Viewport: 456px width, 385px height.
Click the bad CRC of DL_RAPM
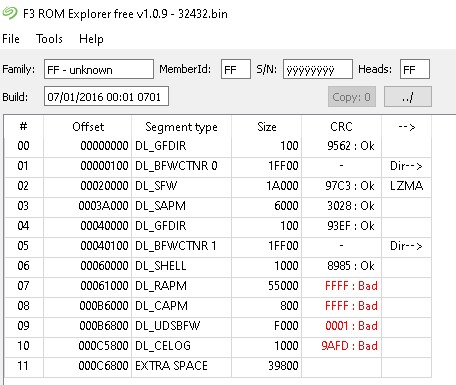click(x=351, y=286)
